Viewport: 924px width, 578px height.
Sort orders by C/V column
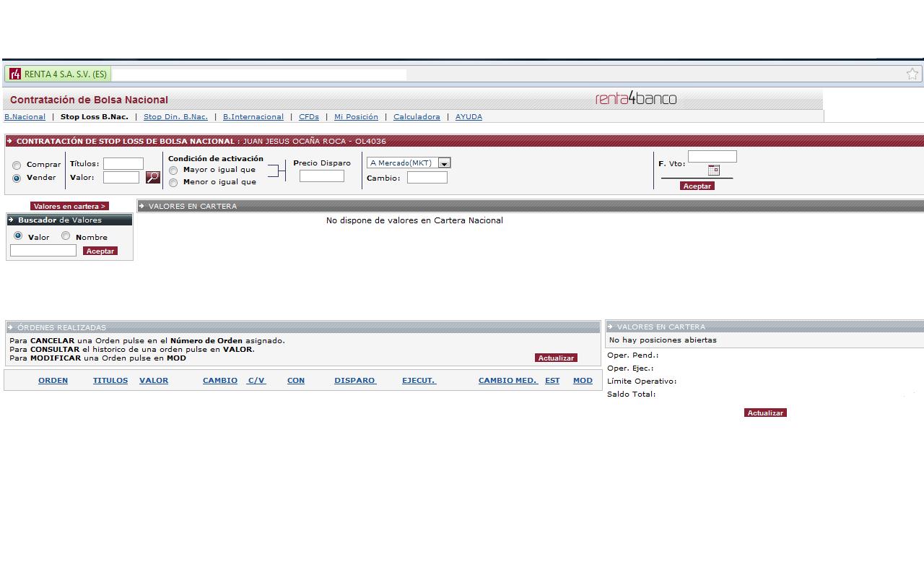pos(256,380)
